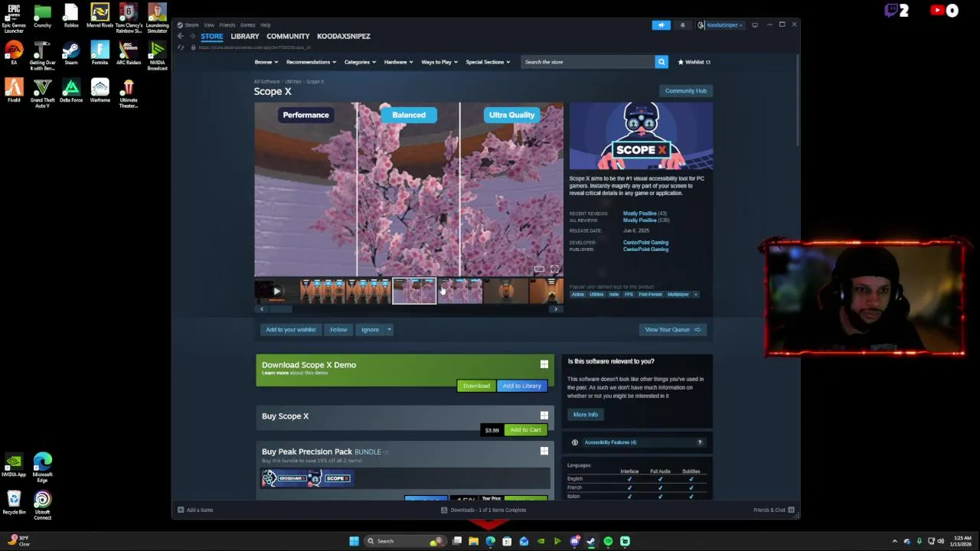The height and width of the screenshot is (551, 980).
Task: Expand the Recommendations dropdown
Action: point(311,62)
